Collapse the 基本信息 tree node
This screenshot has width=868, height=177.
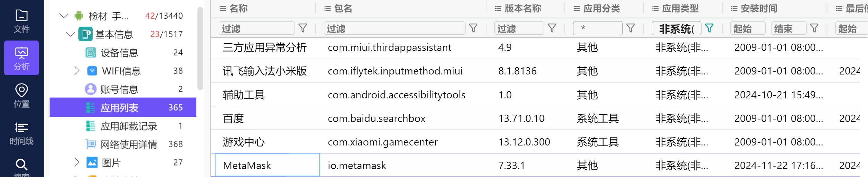pyautogui.click(x=70, y=34)
